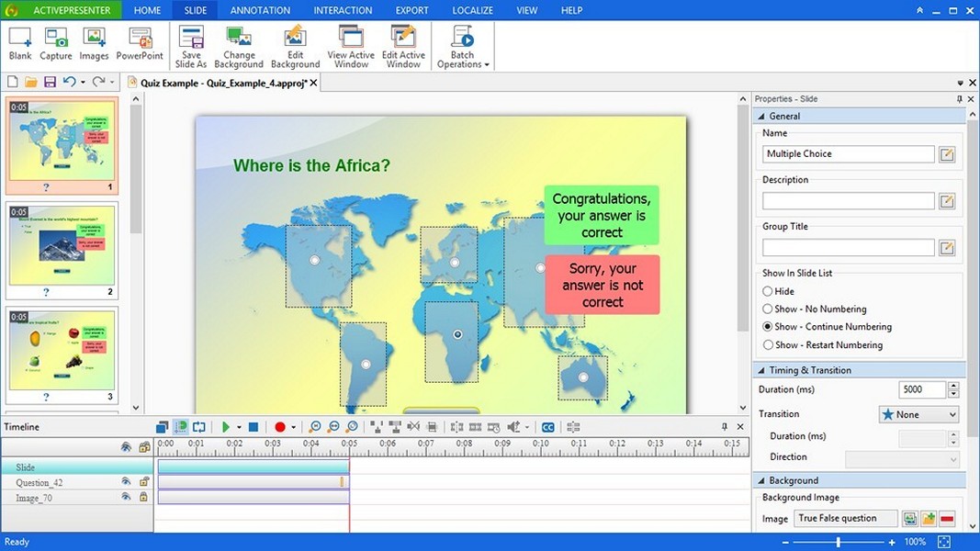Switch to the ANNOTATION tab
Screen dimensions: 980x551
point(260,10)
